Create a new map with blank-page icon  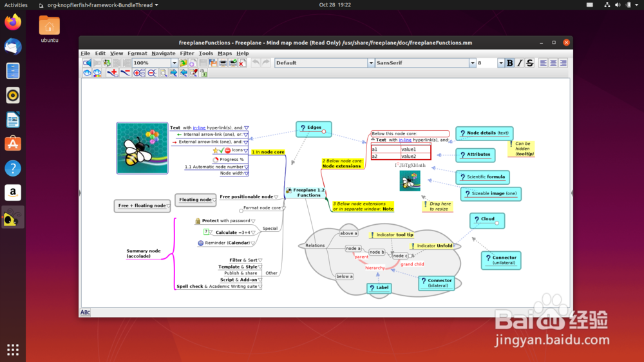pyautogui.click(x=193, y=63)
